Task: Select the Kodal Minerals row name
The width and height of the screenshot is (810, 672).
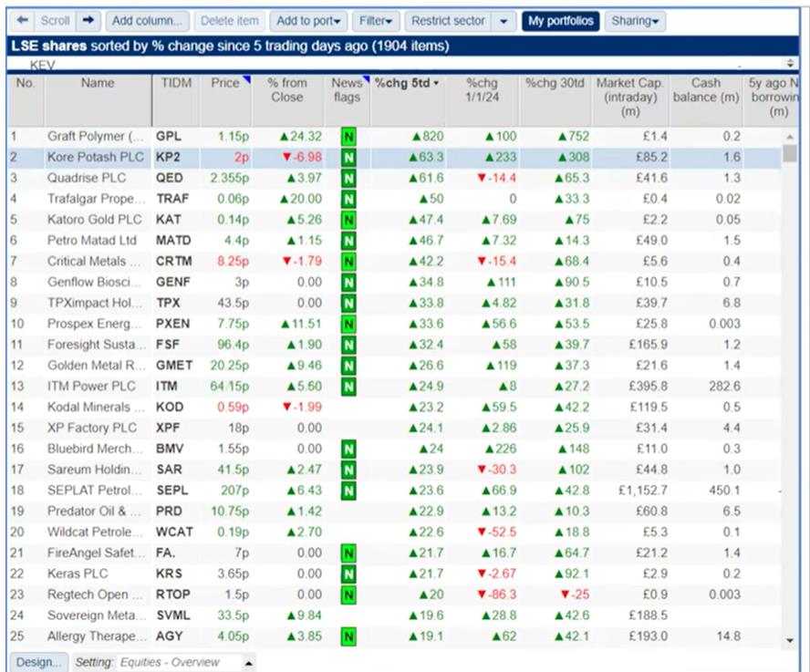Action: pos(96,407)
